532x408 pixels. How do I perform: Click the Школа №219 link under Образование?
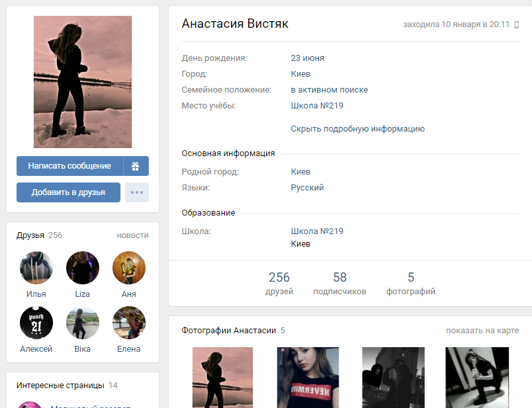tap(317, 231)
